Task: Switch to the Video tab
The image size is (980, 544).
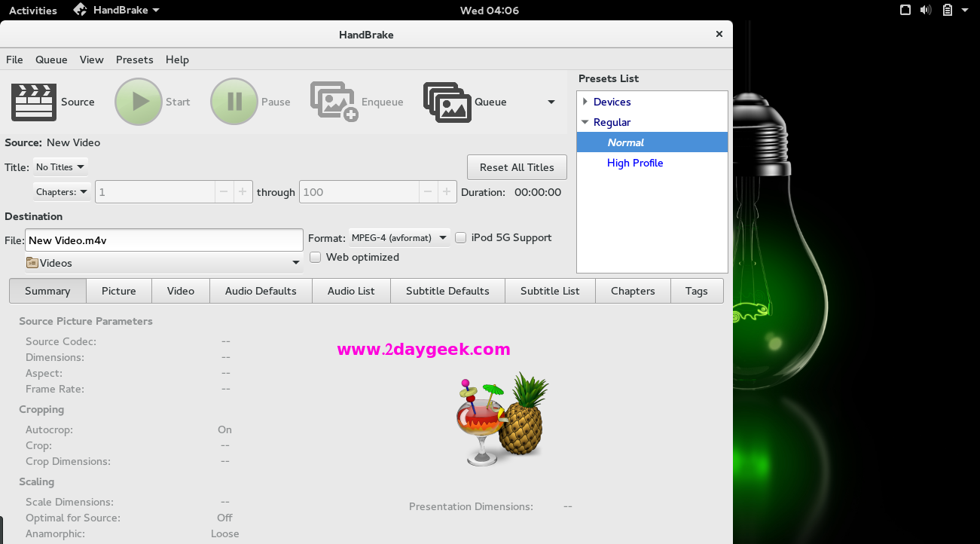Action: [x=181, y=291]
